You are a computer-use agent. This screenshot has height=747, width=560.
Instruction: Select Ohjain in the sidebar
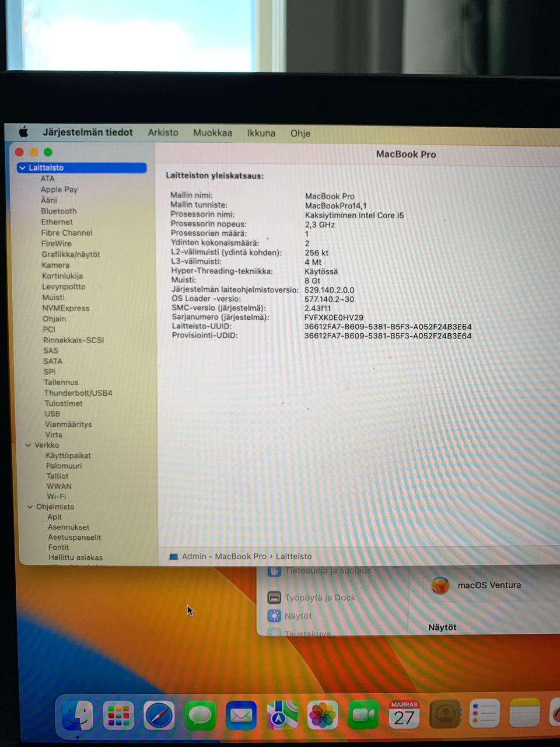click(x=54, y=319)
